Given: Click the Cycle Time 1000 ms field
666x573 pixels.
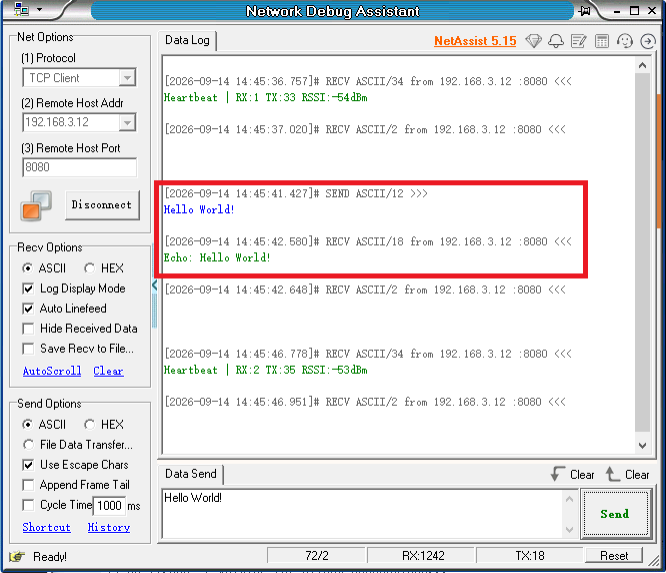Looking at the screenshot, I should point(109,505).
